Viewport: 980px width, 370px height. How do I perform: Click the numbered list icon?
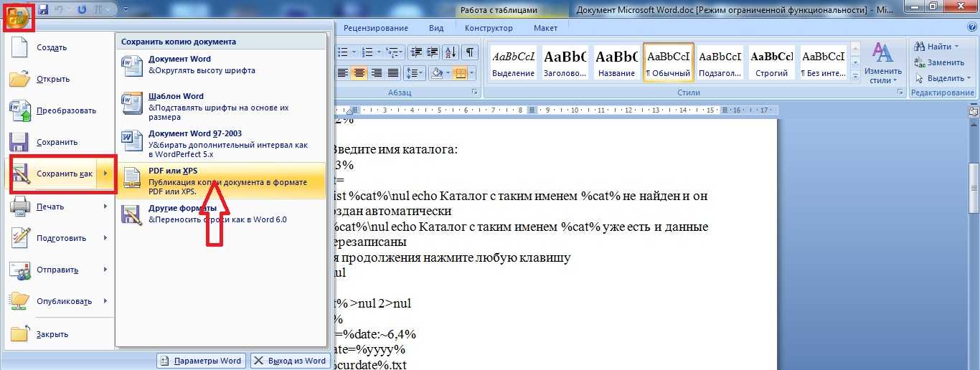pos(367,52)
